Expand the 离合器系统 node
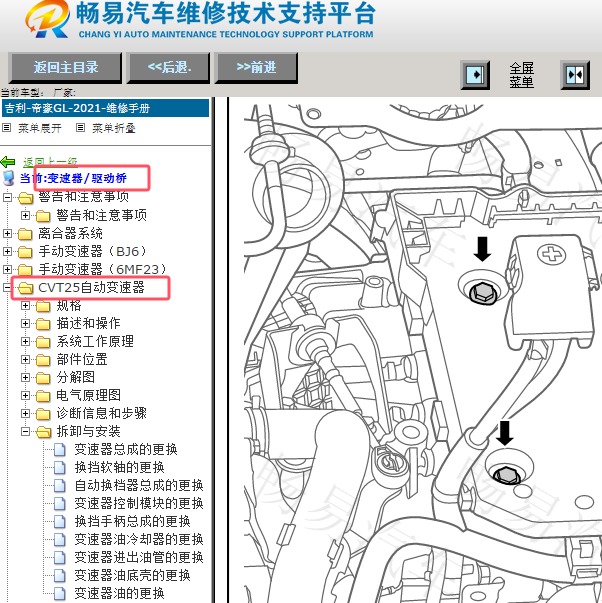602x603 pixels. click(x=7, y=233)
